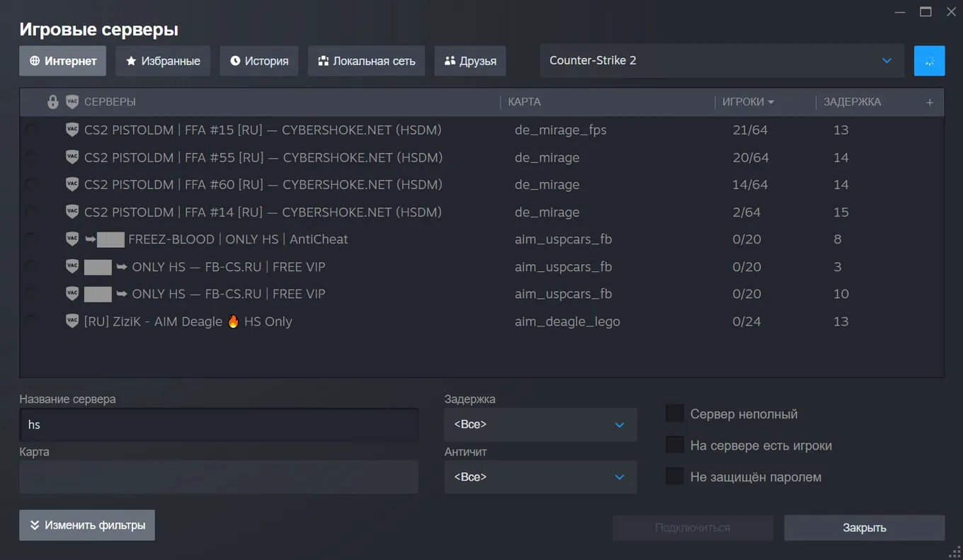Viewport: 963px width, 560px height.
Task: Click VAC icon of PISTOLDM FFA #14 server
Action: point(72,212)
